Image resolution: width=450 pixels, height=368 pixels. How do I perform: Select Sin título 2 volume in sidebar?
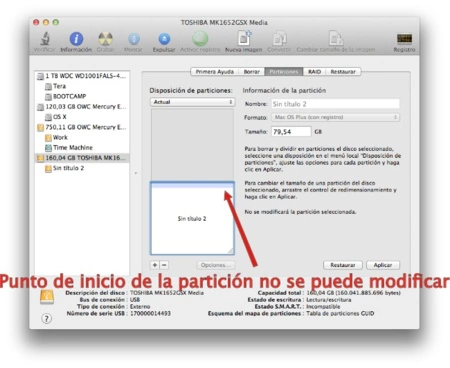pos(82,168)
